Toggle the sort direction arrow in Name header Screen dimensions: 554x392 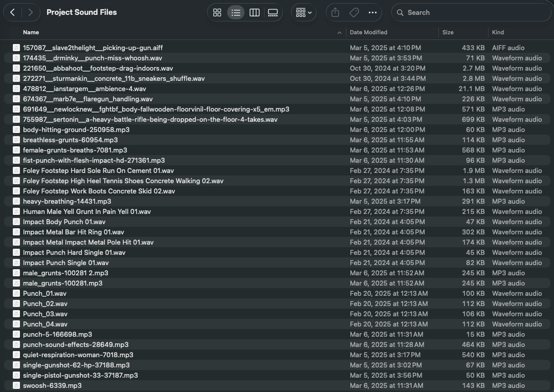point(339,33)
